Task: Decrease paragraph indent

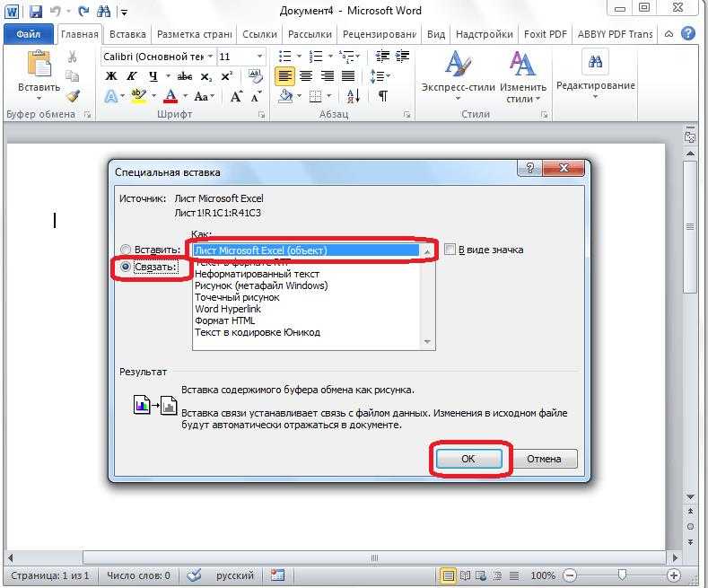Action: tap(382, 56)
